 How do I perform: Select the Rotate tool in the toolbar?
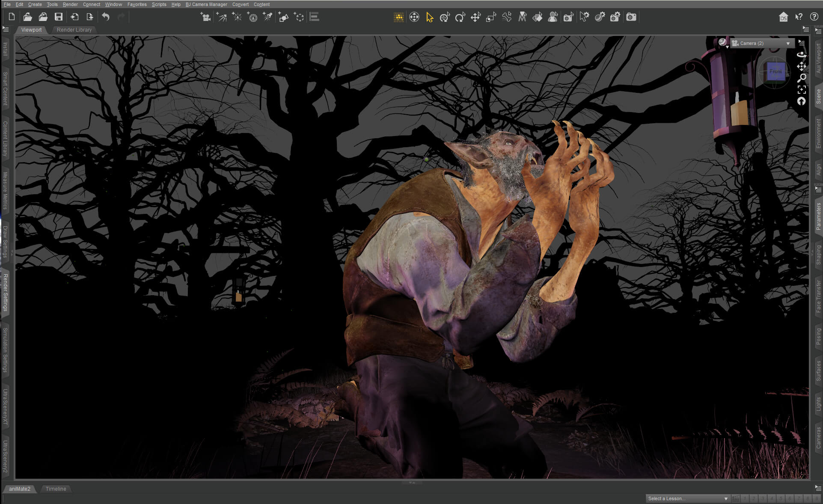[x=460, y=17]
